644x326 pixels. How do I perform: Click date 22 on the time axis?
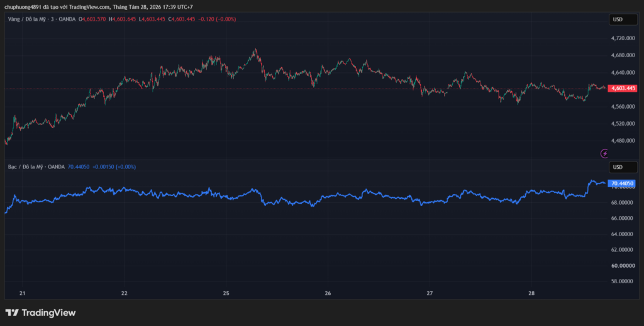[x=125, y=293]
